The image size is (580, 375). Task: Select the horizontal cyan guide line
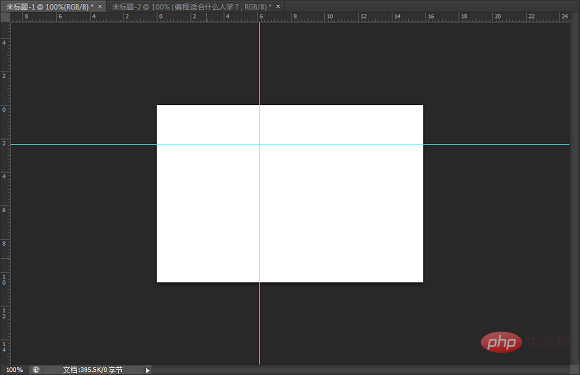290,144
